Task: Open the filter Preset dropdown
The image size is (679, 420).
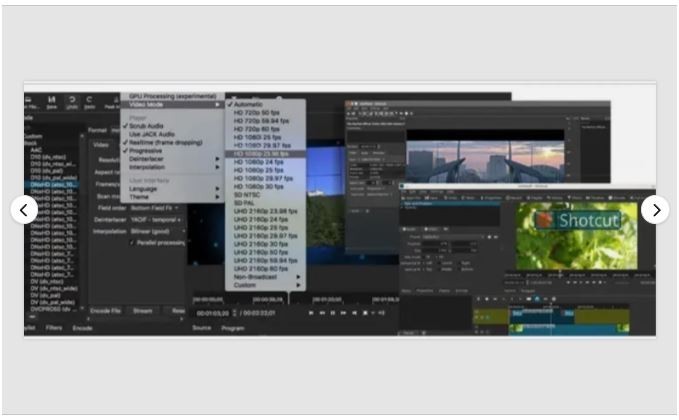Action: click(453, 237)
